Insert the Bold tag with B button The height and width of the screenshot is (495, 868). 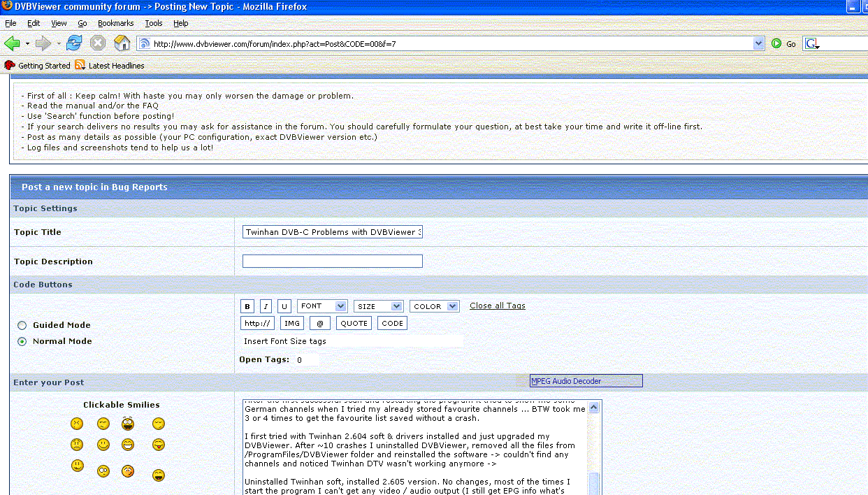coord(247,306)
